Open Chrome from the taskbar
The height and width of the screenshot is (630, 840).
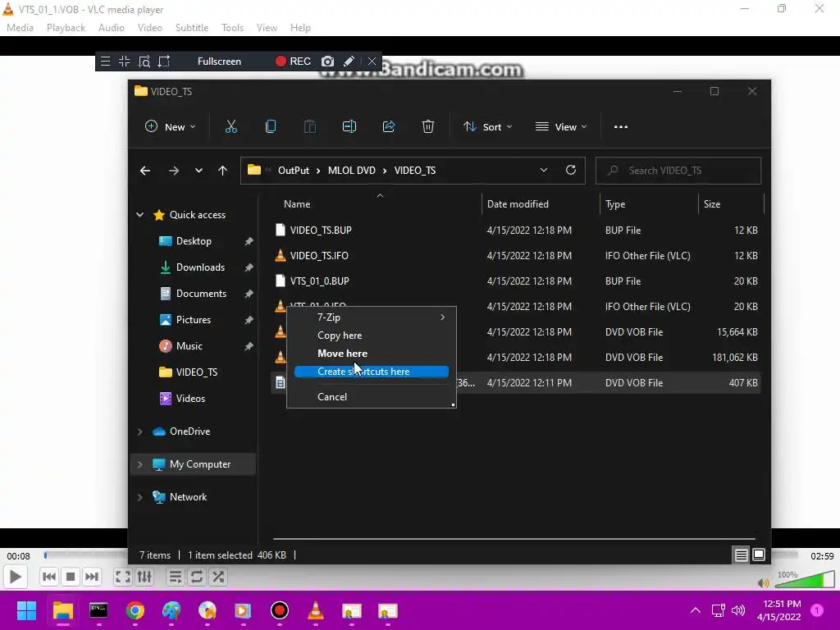[135, 610]
